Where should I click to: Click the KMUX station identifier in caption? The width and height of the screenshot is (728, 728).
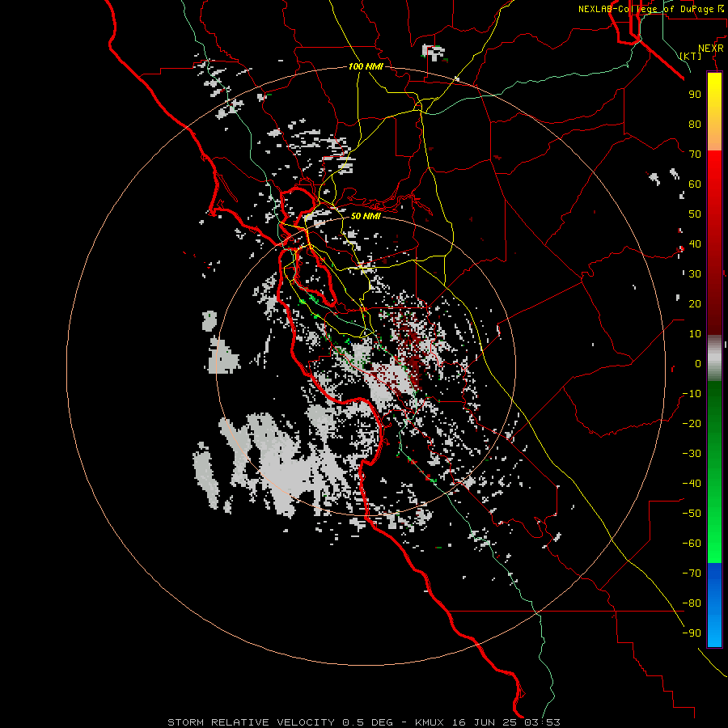(430, 722)
